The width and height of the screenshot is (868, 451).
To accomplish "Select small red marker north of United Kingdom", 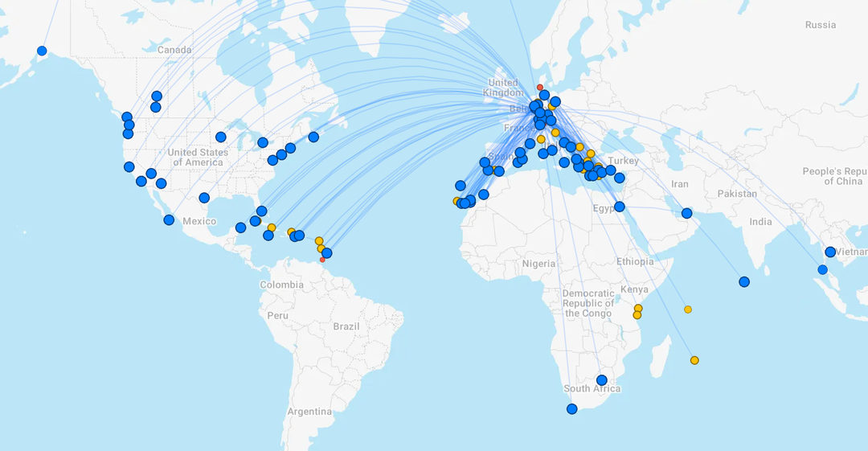I will [540, 87].
